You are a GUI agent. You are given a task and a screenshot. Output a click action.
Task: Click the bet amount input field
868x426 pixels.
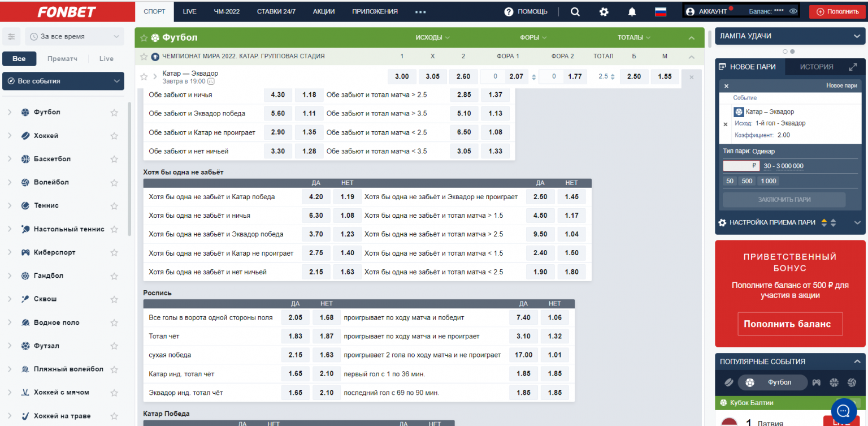[x=741, y=166]
